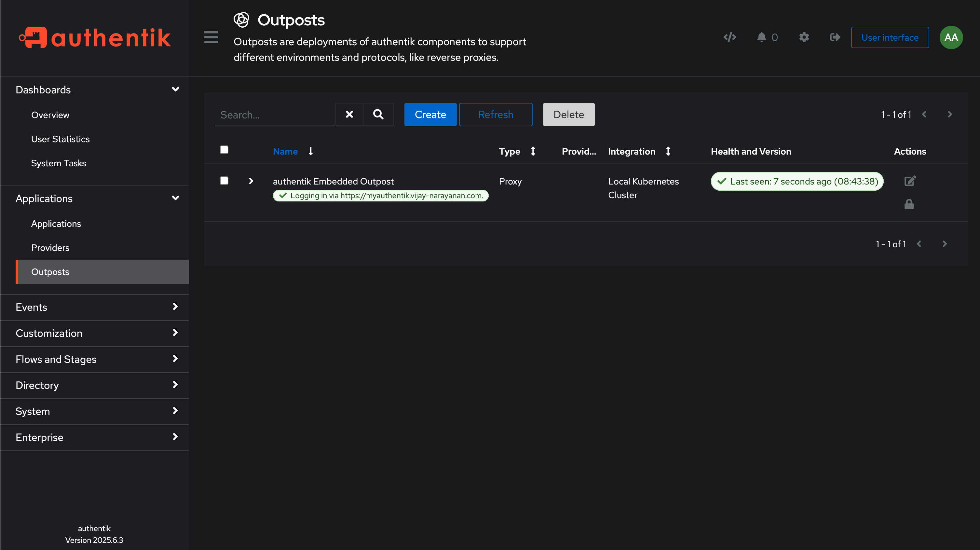Viewport: 980px width, 550px height.
Task: Open the AA user avatar
Action: [x=951, y=37]
